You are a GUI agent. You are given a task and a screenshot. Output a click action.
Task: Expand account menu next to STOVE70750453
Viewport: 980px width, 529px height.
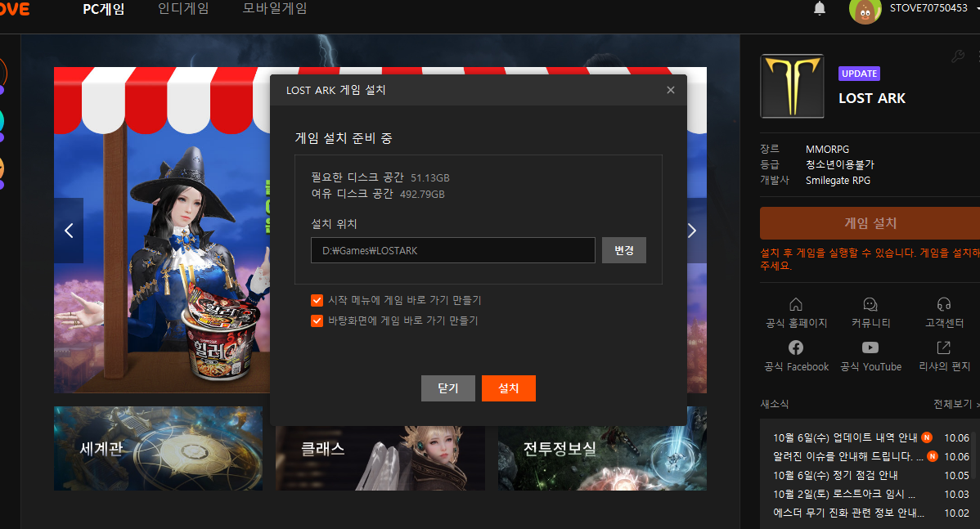977,9
